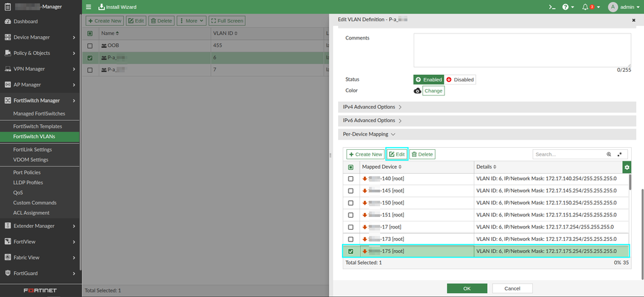Untick the VLAN ID 6 row checkbox
This screenshot has height=297, width=644.
click(x=90, y=58)
